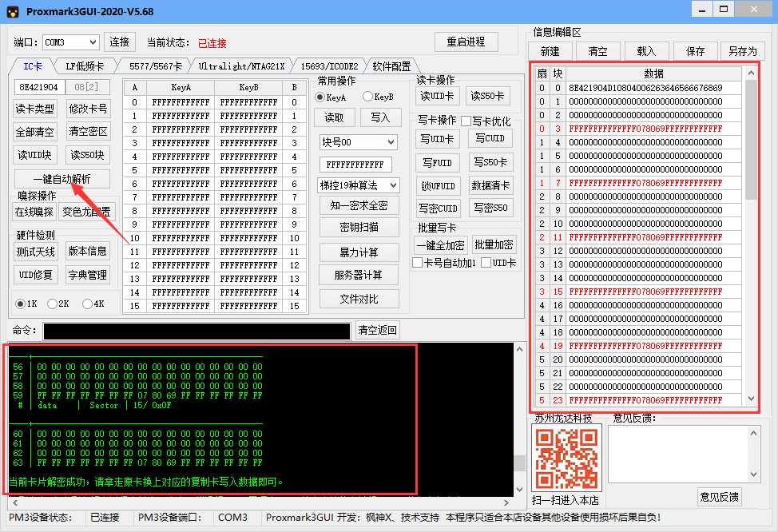Click the 重启进程 restart process button
Image resolution: width=778 pixels, height=532 pixels.
(466, 42)
